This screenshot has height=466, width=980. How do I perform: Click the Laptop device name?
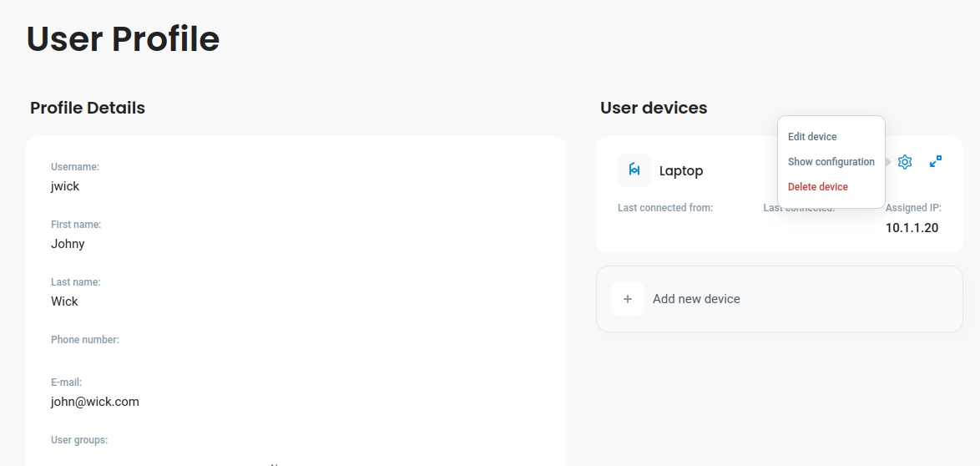tap(681, 171)
